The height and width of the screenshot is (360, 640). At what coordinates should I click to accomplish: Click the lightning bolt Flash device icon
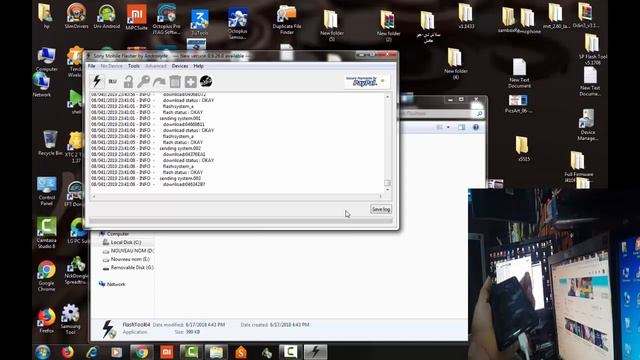tap(97, 81)
